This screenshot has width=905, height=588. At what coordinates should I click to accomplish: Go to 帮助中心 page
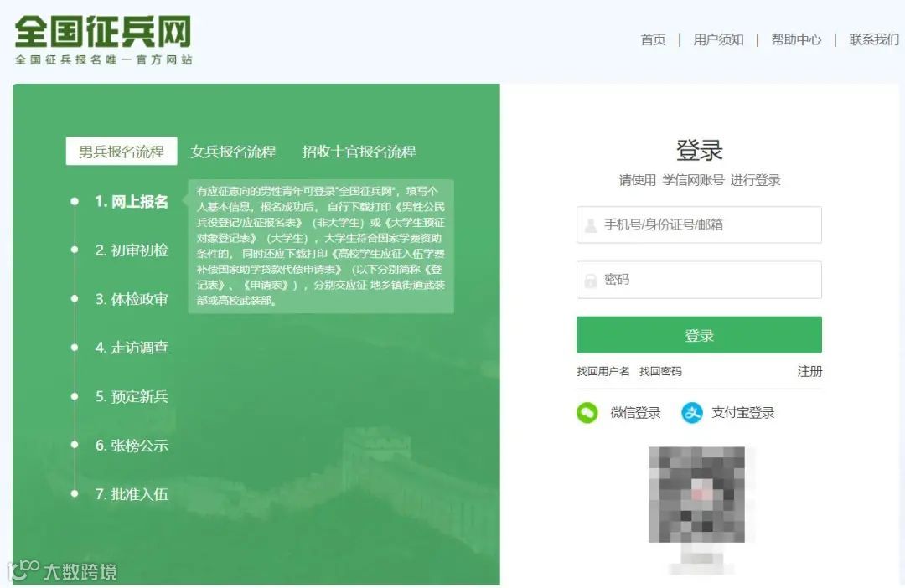point(796,40)
